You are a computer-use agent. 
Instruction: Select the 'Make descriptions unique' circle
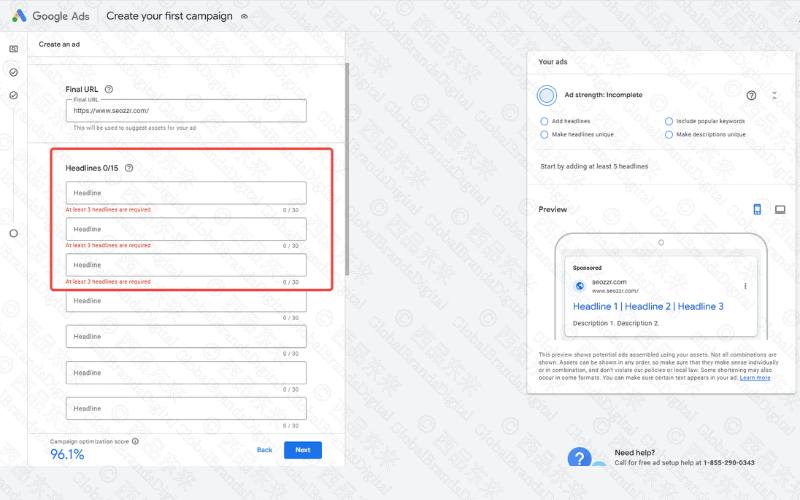pyautogui.click(x=668, y=134)
